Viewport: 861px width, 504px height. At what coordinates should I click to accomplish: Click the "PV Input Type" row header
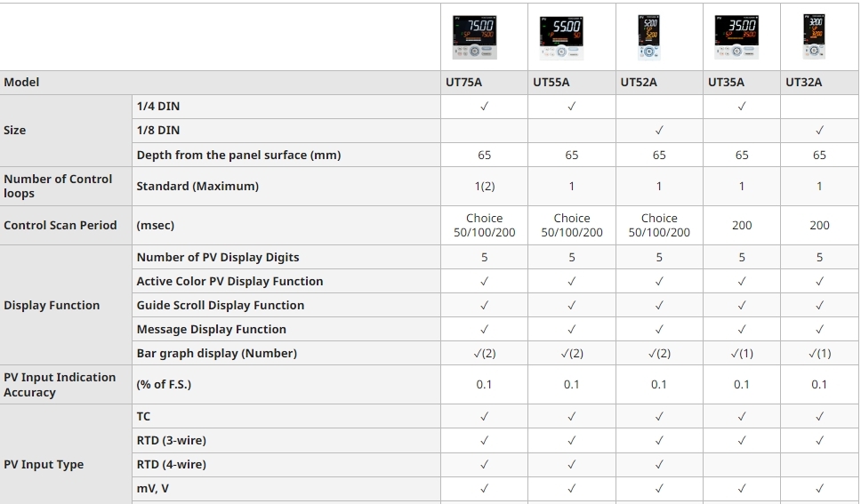coord(44,465)
